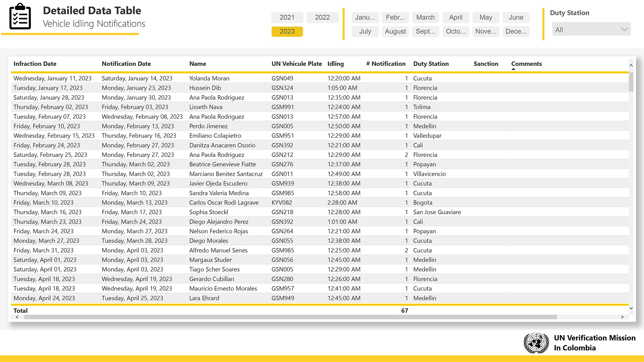The width and height of the screenshot is (644, 362).
Task: Click the table scroll down arrow
Action: pos(631,308)
